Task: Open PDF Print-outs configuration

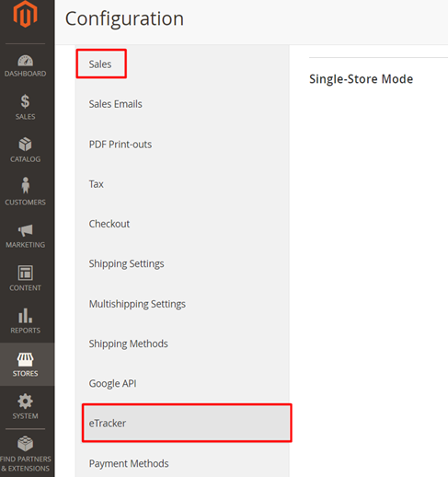Action: tap(121, 145)
